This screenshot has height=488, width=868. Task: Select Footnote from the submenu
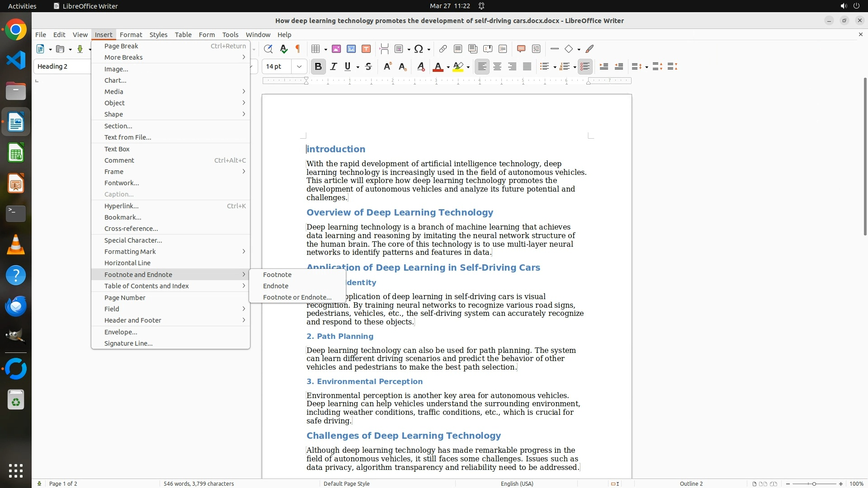[x=277, y=275]
